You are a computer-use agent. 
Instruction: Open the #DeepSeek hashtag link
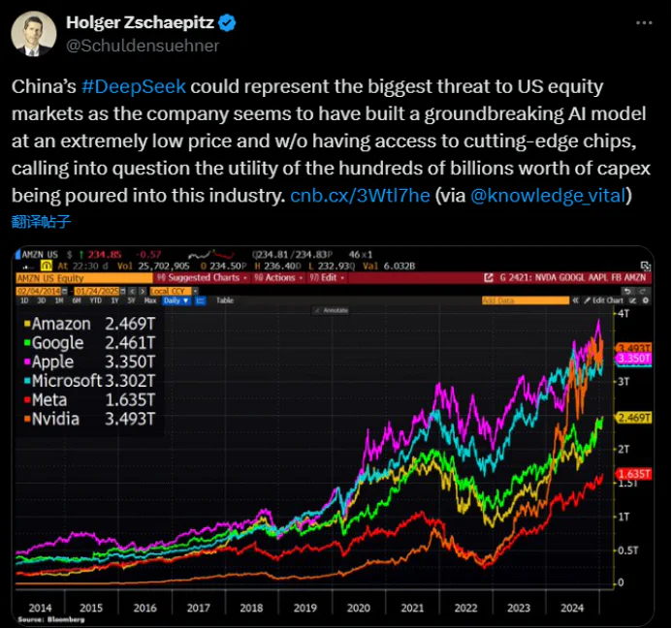click(x=134, y=86)
